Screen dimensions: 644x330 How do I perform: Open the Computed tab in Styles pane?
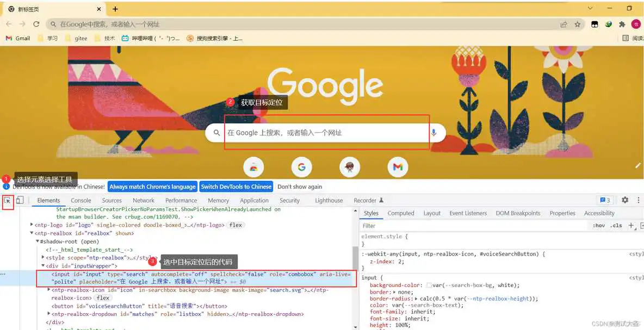401,213
